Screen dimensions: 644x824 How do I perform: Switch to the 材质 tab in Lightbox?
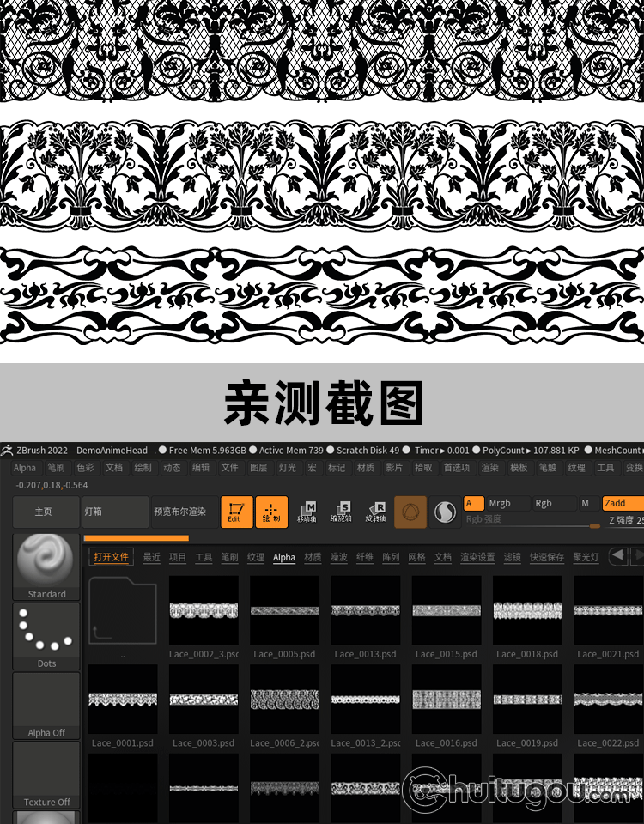click(x=313, y=557)
